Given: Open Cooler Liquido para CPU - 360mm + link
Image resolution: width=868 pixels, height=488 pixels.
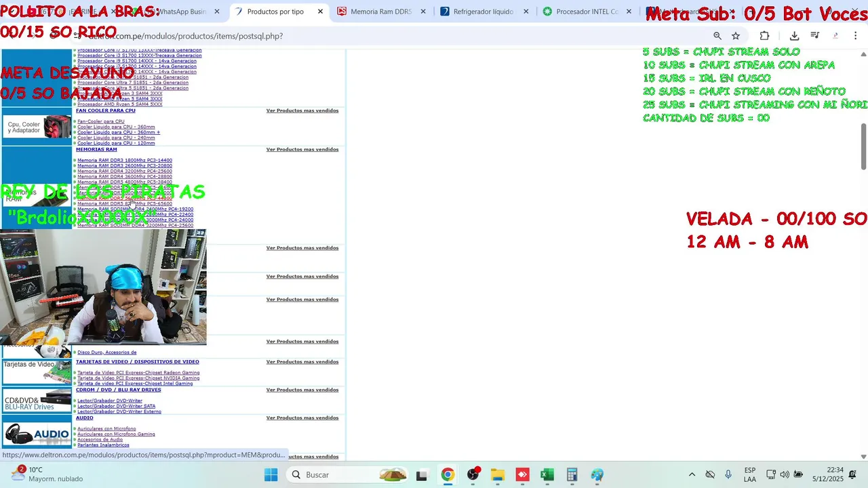Looking at the screenshot, I should (x=119, y=132).
